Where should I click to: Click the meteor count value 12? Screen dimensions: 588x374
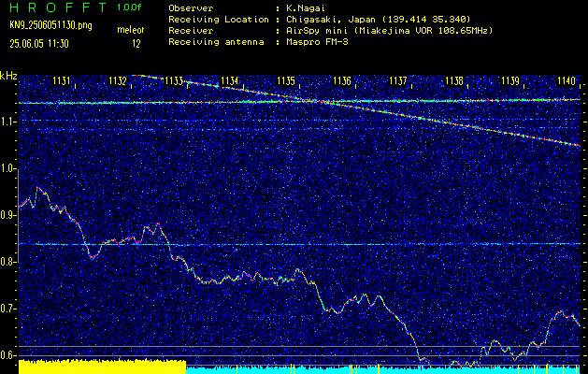click(x=136, y=44)
